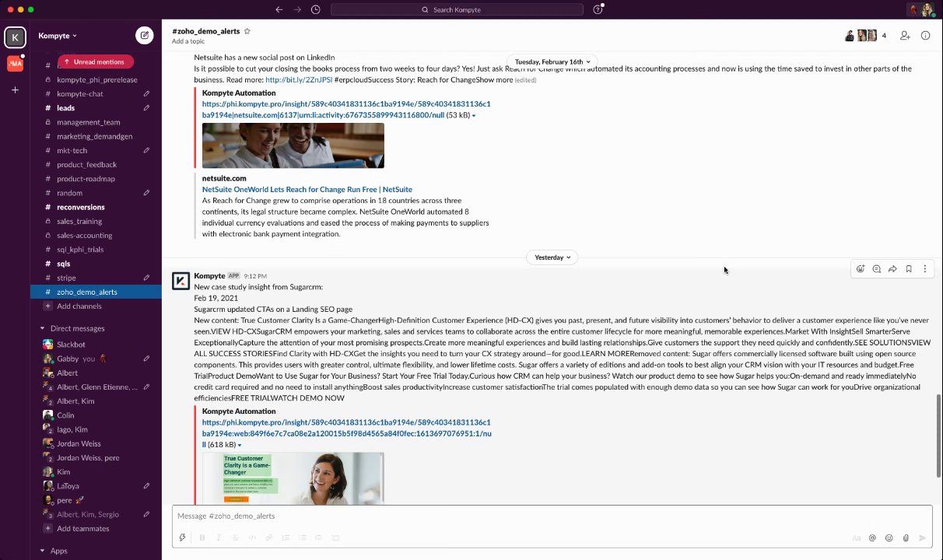943x560 pixels.
Task: Toggle ordered list in composer
Action: [x=286, y=537]
